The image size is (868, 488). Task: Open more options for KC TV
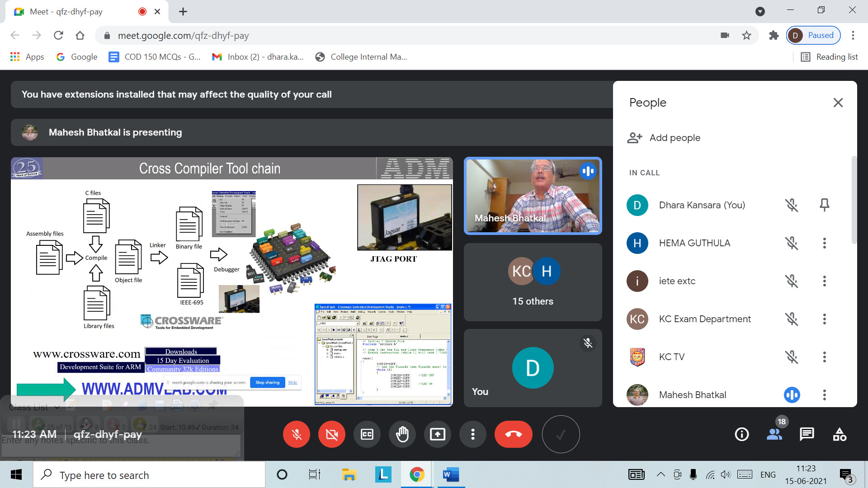pos(824,357)
